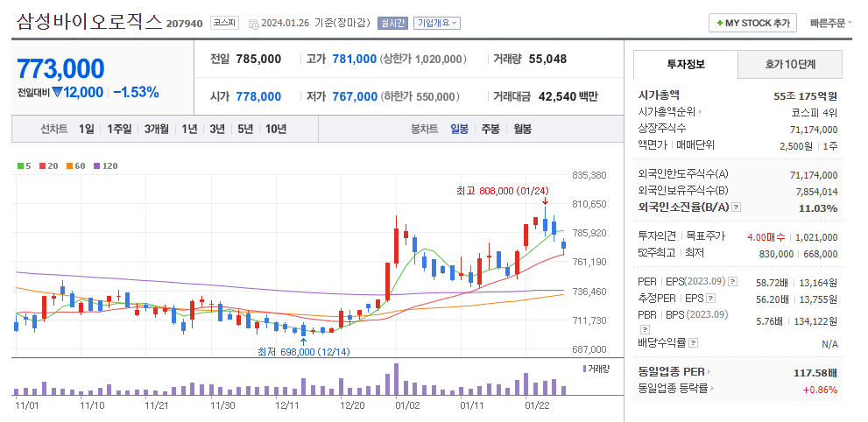Select the 1주일 line chart
Image resolution: width=868 pixels, height=422 pixels.
point(120,129)
